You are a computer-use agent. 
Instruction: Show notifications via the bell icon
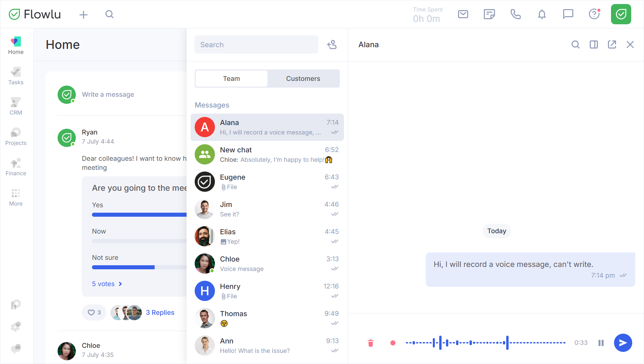(542, 14)
